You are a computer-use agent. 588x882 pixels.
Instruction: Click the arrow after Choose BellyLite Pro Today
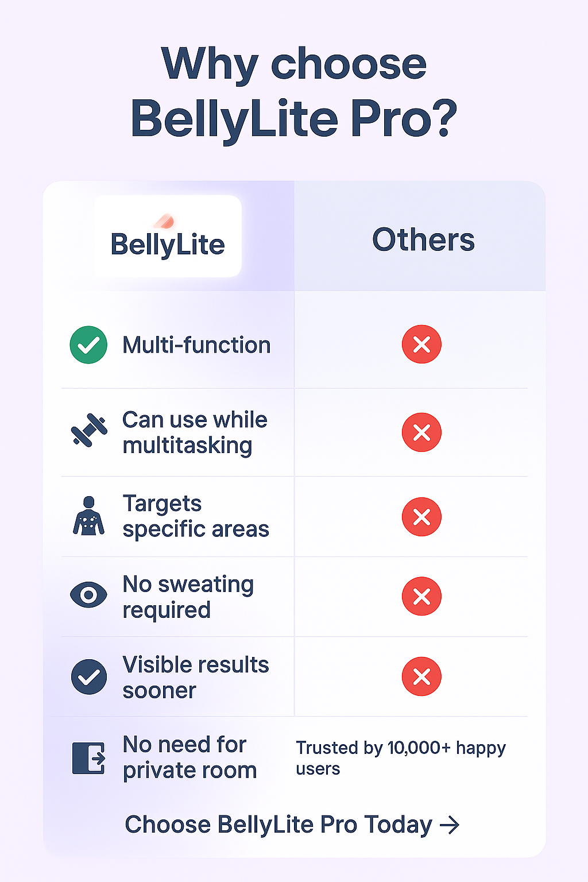(x=450, y=825)
